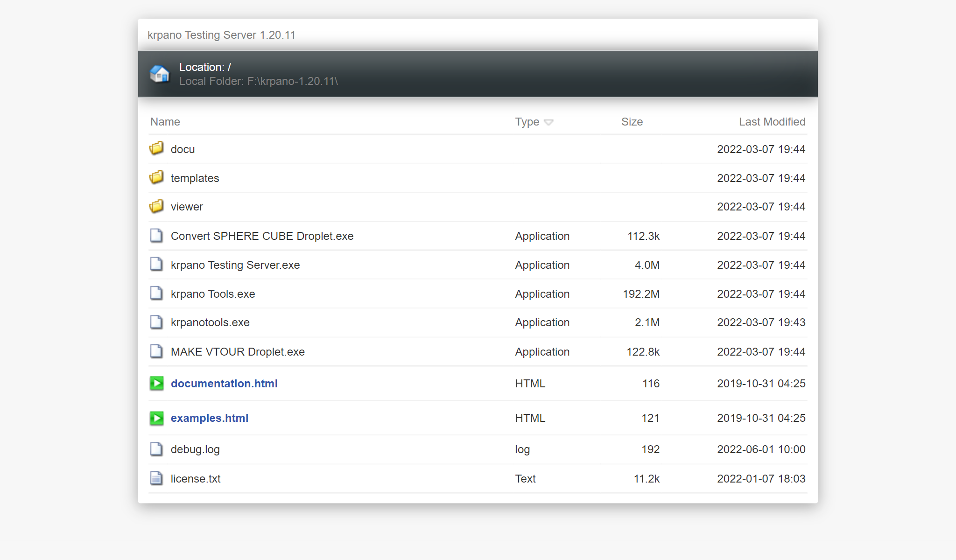This screenshot has width=956, height=560.
Task: Click HTML type cell of examples.html
Action: pyautogui.click(x=530, y=418)
